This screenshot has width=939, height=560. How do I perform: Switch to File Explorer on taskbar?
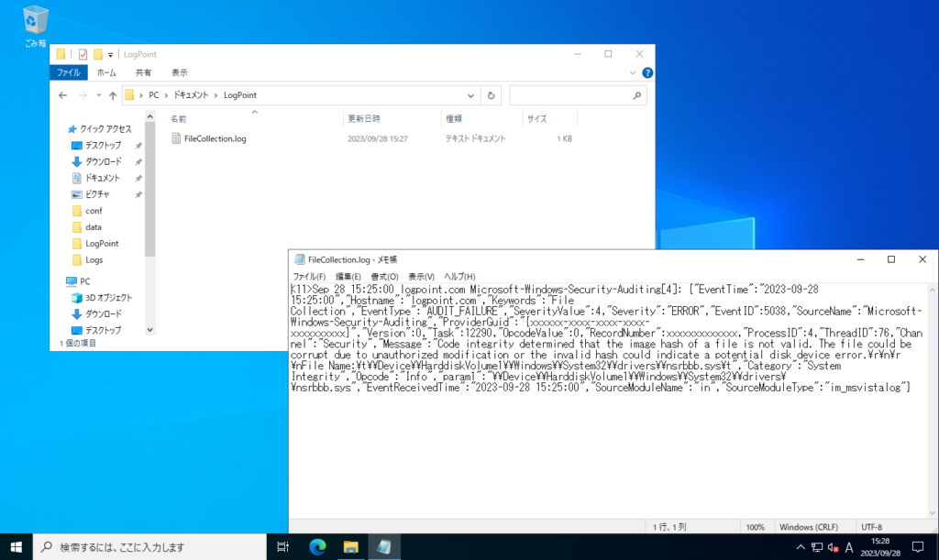point(351,547)
